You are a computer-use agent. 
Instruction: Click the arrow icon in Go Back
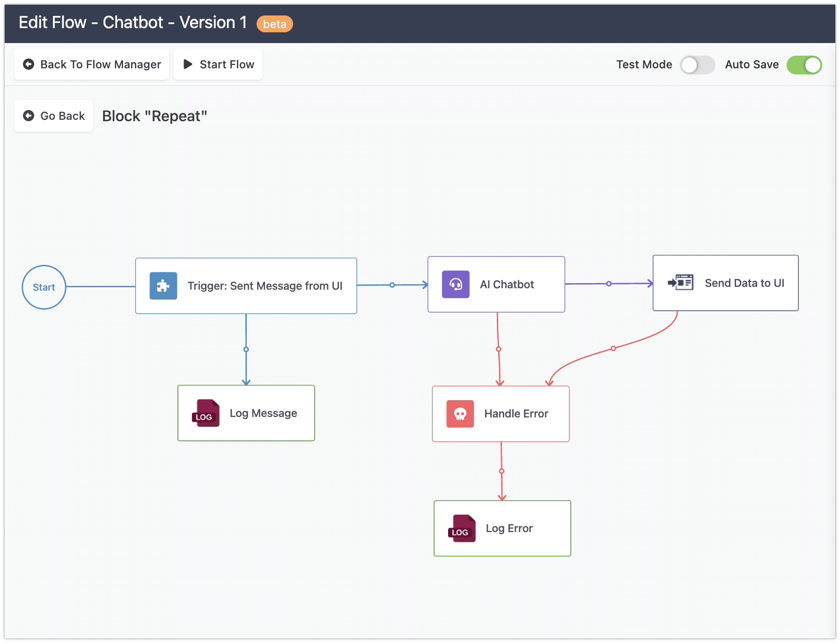pyautogui.click(x=29, y=116)
